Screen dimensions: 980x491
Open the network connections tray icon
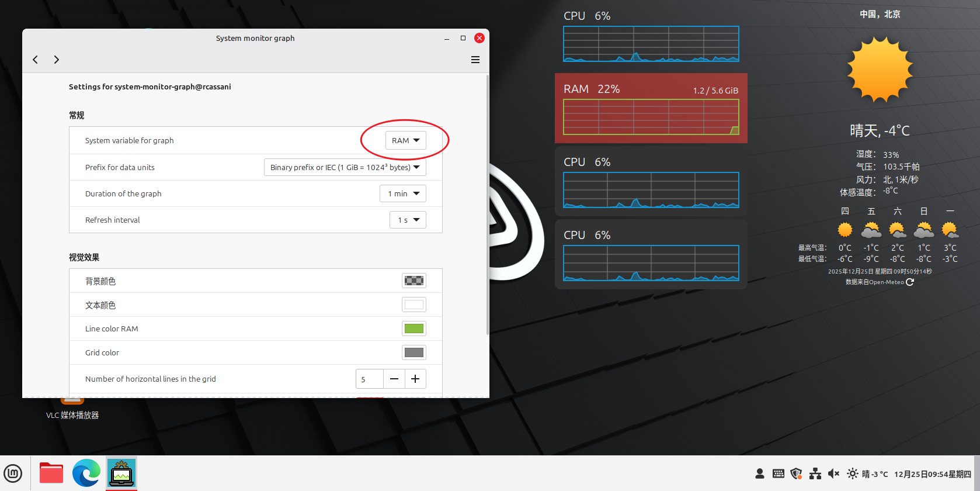click(815, 474)
